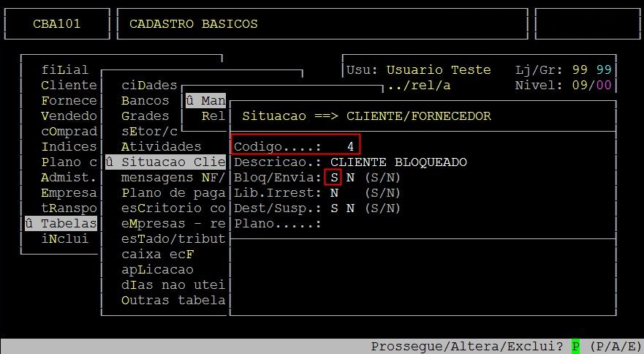Open the Indices menu entry
644x354 pixels.
click(x=69, y=147)
